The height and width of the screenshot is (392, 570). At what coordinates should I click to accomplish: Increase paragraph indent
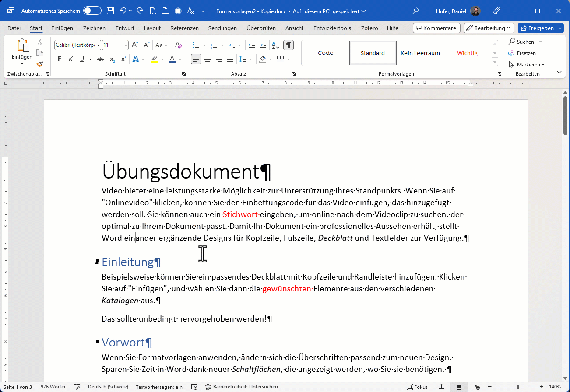pyautogui.click(x=263, y=45)
